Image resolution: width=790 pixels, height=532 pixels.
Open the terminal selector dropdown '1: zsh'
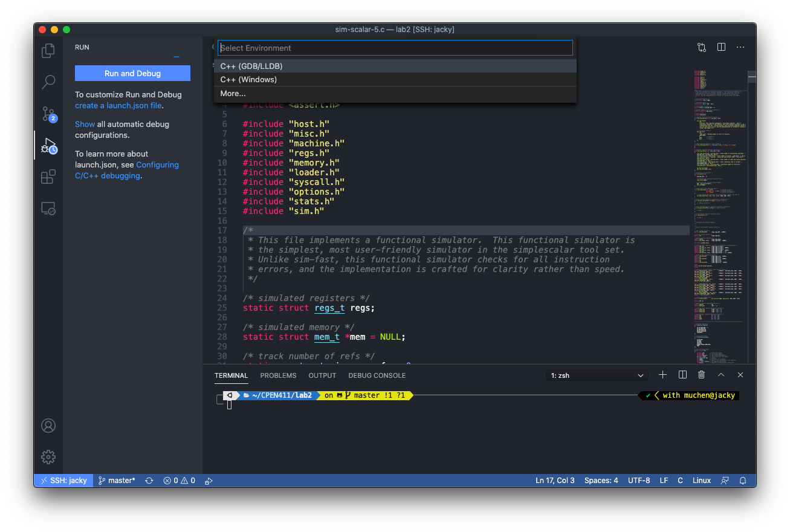[x=597, y=375]
